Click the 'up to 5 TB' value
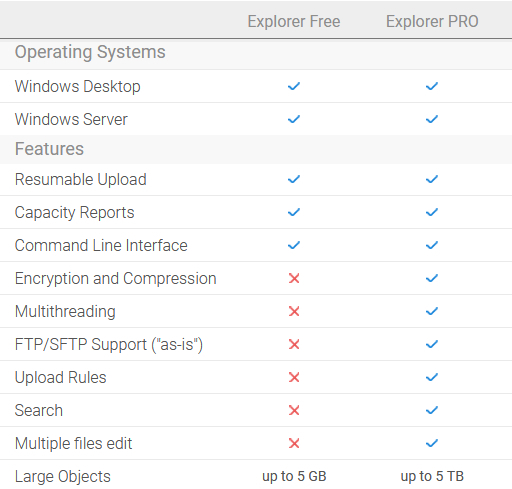Image resolution: width=512 pixels, height=489 pixels. pos(432,476)
